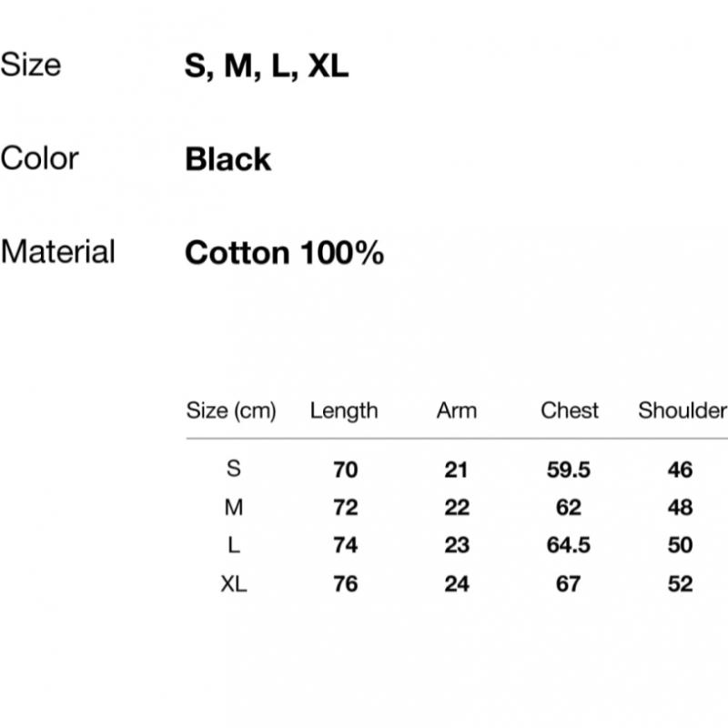Select the "S, M, L, XL" size text
Image resolution: width=728 pixels, height=728 pixels.
pyautogui.click(x=267, y=66)
